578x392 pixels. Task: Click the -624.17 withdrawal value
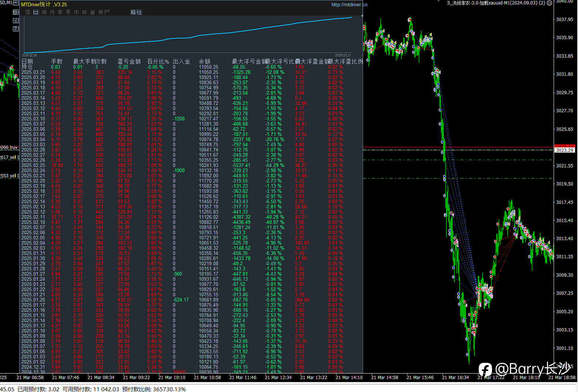[181, 300]
